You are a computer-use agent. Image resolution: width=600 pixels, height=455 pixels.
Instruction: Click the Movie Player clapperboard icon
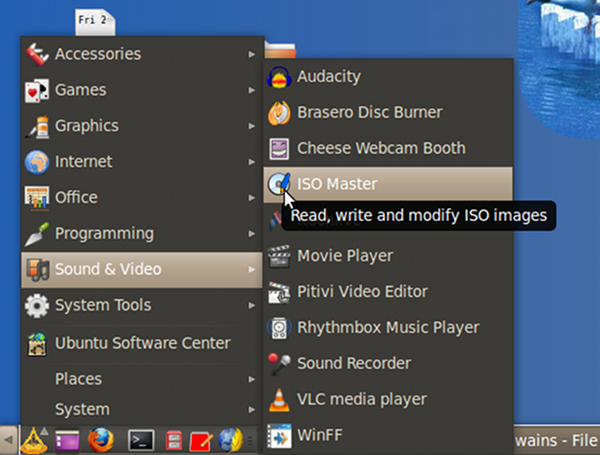(279, 256)
